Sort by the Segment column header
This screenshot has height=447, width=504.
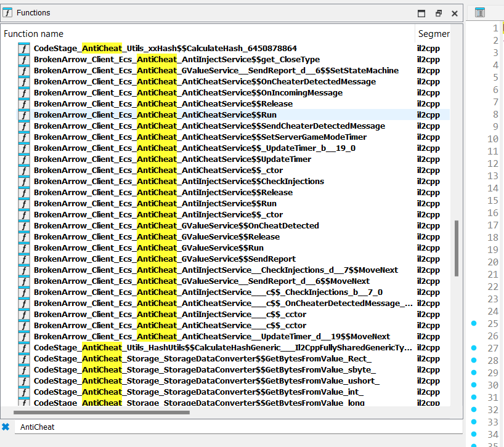click(433, 34)
